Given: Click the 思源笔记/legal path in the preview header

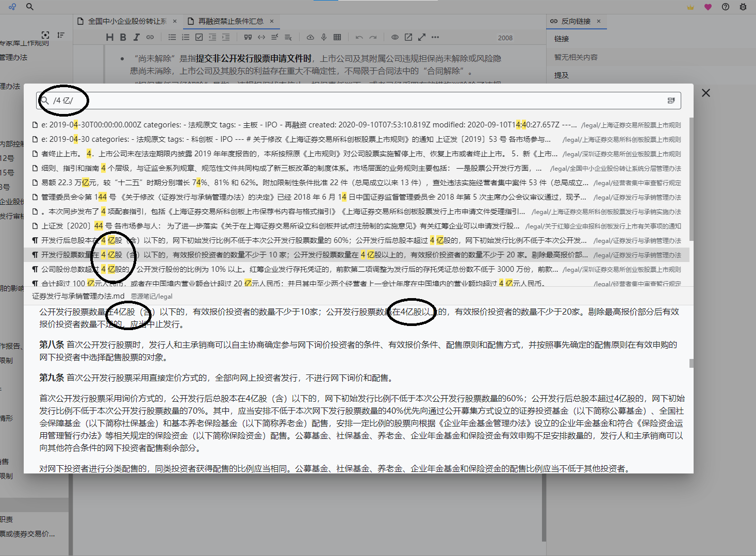Looking at the screenshot, I should (152, 297).
